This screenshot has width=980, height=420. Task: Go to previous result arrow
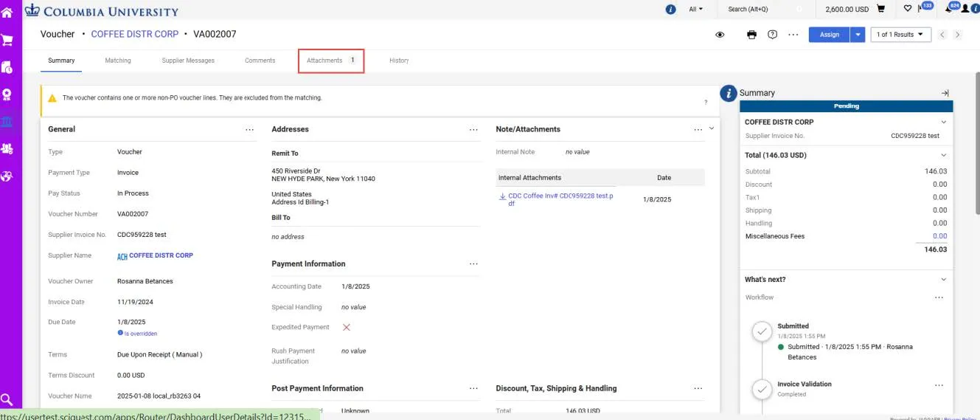942,35
